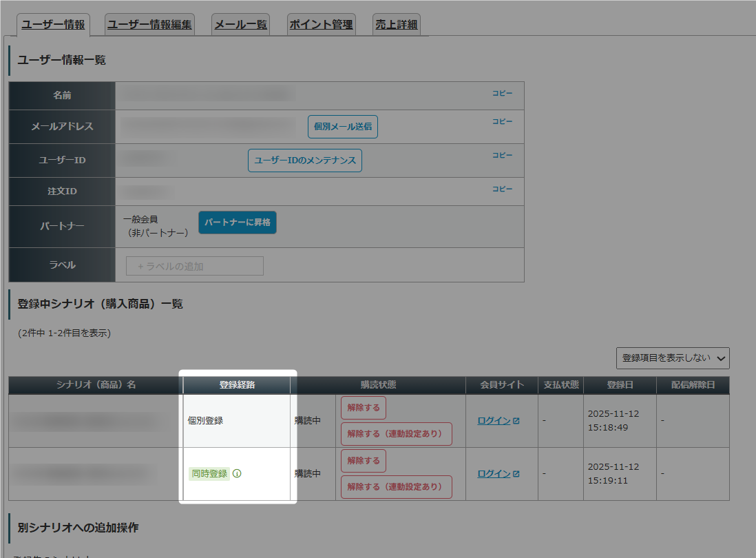Open the メール一覧 tab
This screenshot has width=756, height=558.
pyautogui.click(x=240, y=25)
